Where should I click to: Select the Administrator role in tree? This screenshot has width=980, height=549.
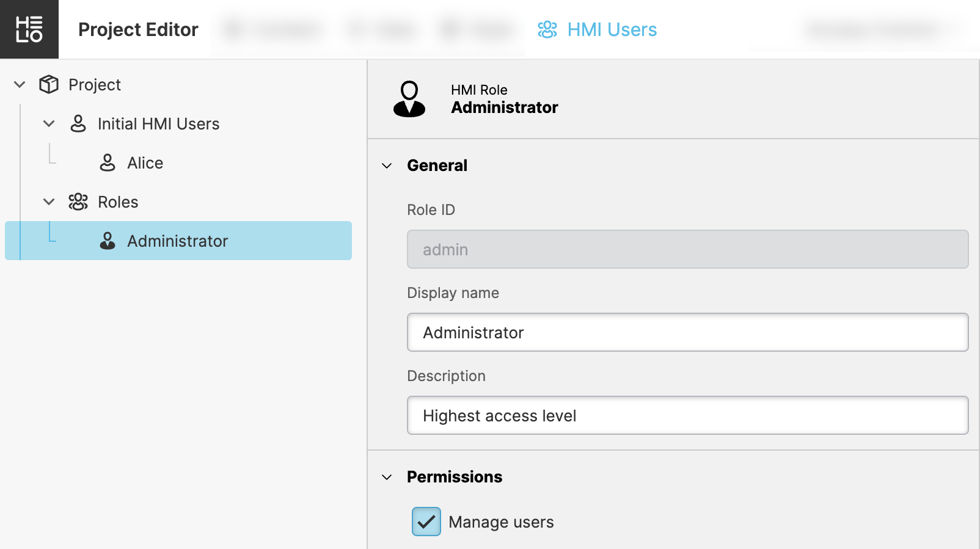coord(177,241)
